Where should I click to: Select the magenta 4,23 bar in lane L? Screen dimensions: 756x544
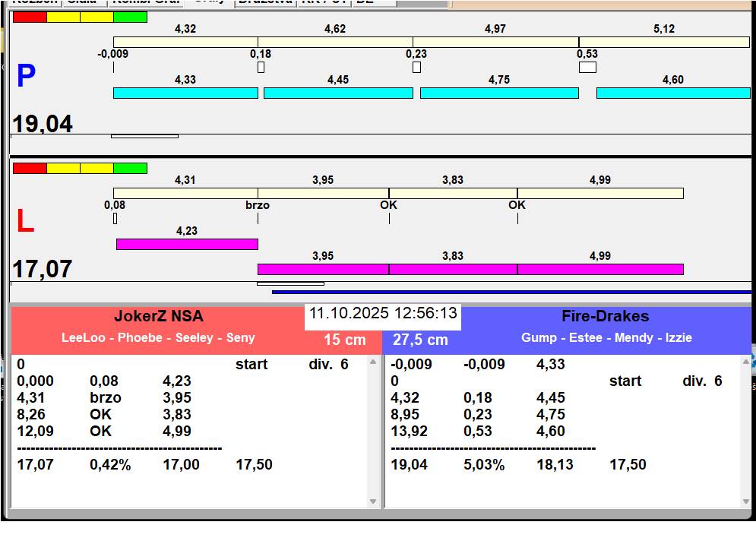tap(187, 244)
